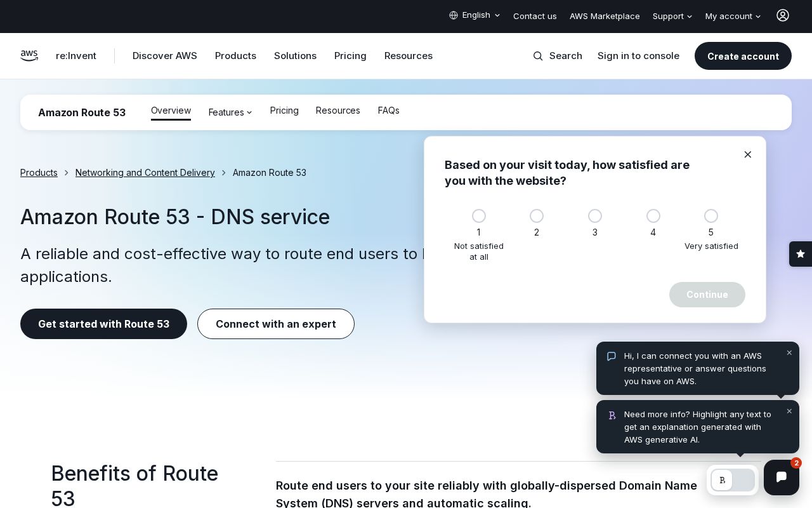This screenshot has height=508, width=812.
Task: Click the heading 'Amazon Route 53 - DNS service'
Action: pos(175,217)
